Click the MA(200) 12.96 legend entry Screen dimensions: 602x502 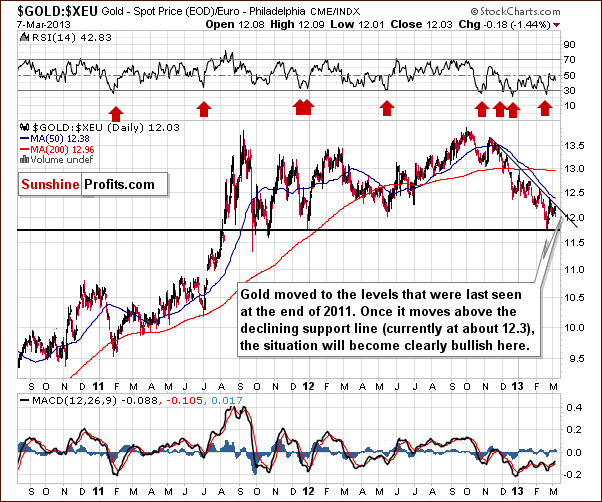tap(62, 149)
